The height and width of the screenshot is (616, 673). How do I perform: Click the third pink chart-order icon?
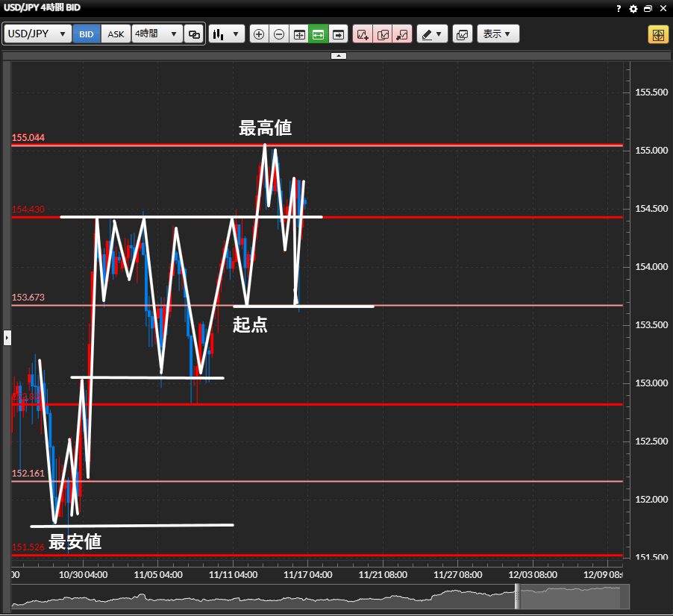click(401, 34)
